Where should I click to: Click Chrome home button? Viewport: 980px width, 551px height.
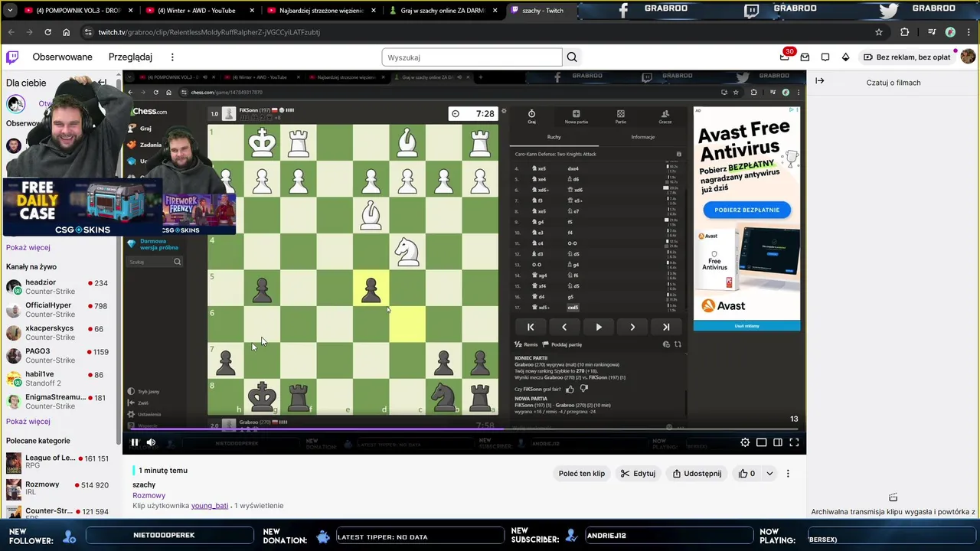66,32
